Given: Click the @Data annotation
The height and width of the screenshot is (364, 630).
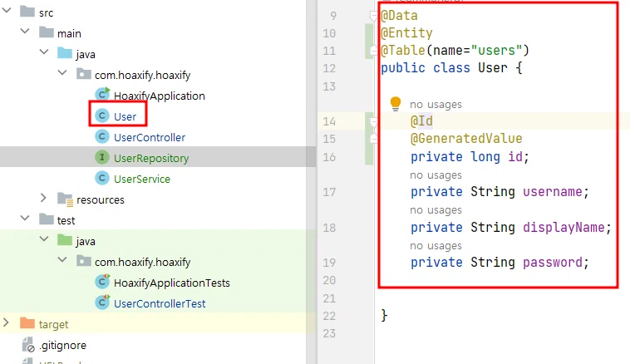Looking at the screenshot, I should point(400,16).
